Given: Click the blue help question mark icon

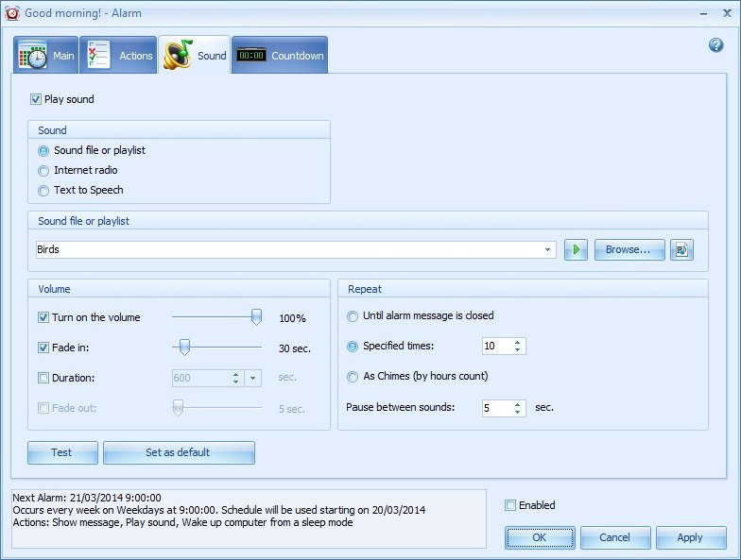Looking at the screenshot, I should pos(715,45).
